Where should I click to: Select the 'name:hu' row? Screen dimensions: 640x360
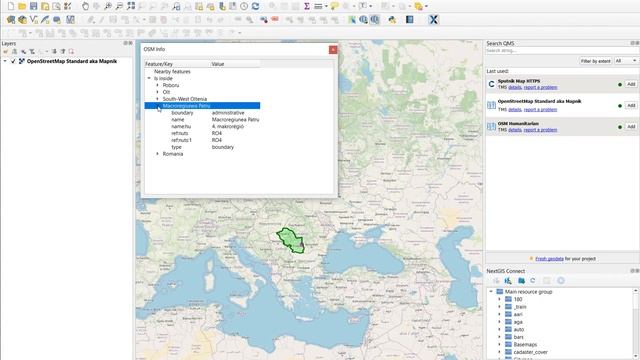(x=202, y=127)
